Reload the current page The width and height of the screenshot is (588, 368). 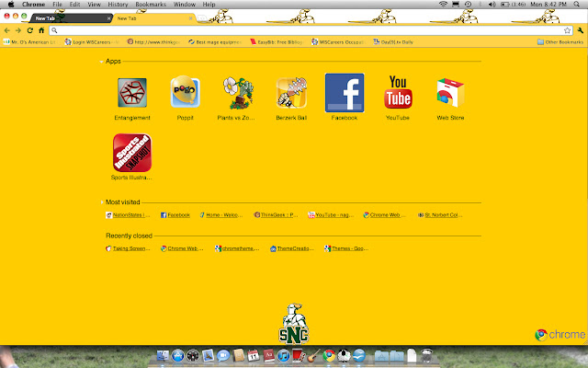29,30
